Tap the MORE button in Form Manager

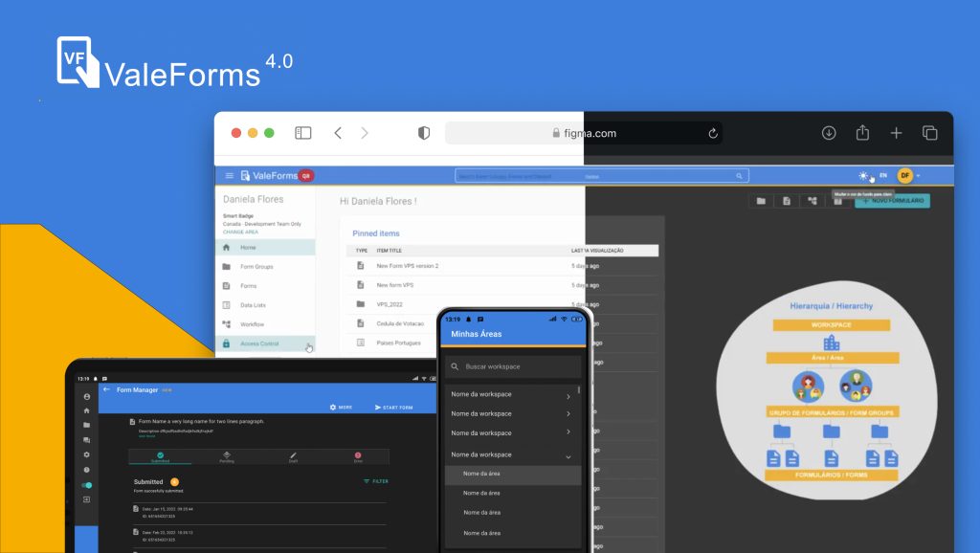point(342,408)
